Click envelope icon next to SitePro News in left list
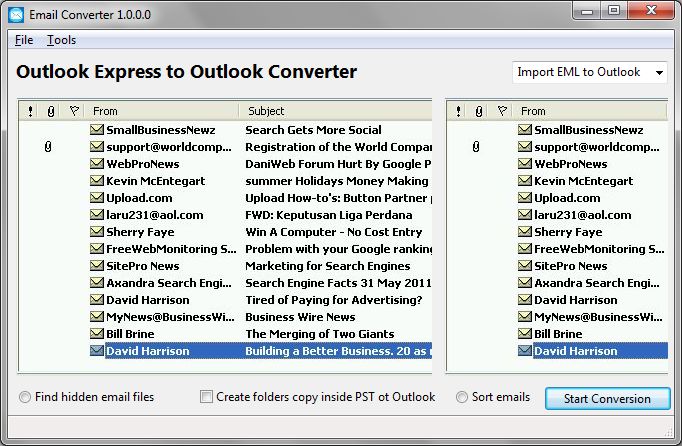This screenshot has height=446, width=682. [x=97, y=265]
